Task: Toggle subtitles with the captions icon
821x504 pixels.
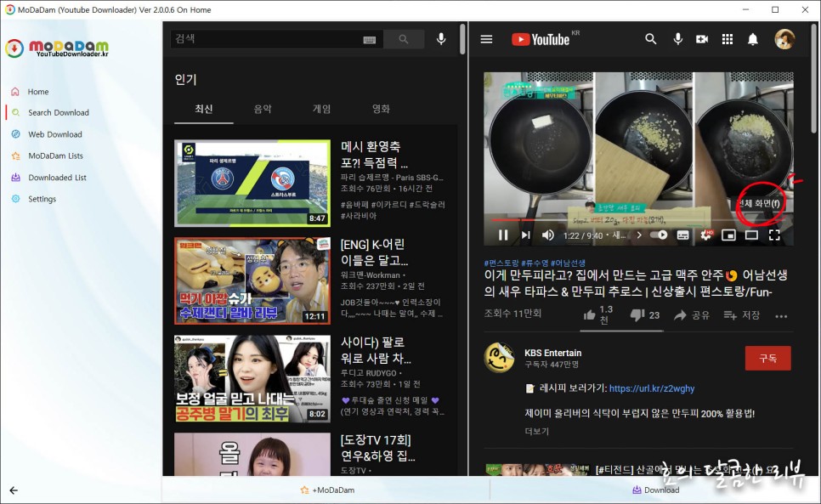Action: [x=682, y=235]
